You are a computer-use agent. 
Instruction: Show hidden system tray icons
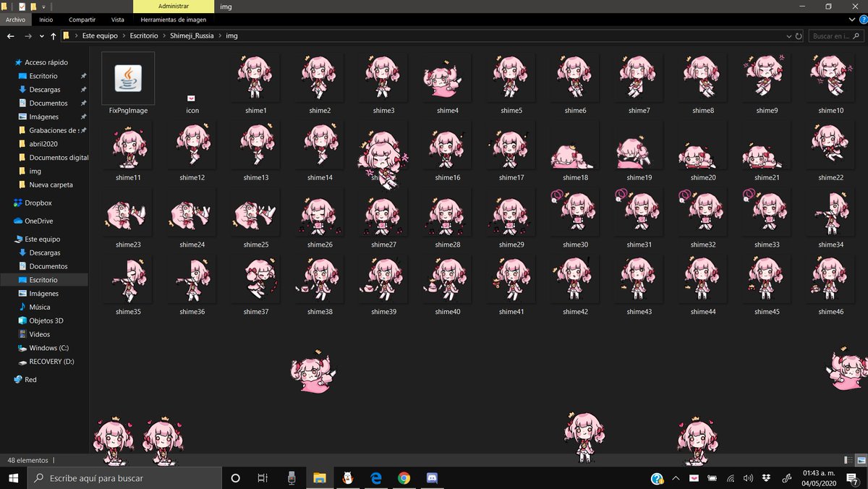pyautogui.click(x=676, y=478)
